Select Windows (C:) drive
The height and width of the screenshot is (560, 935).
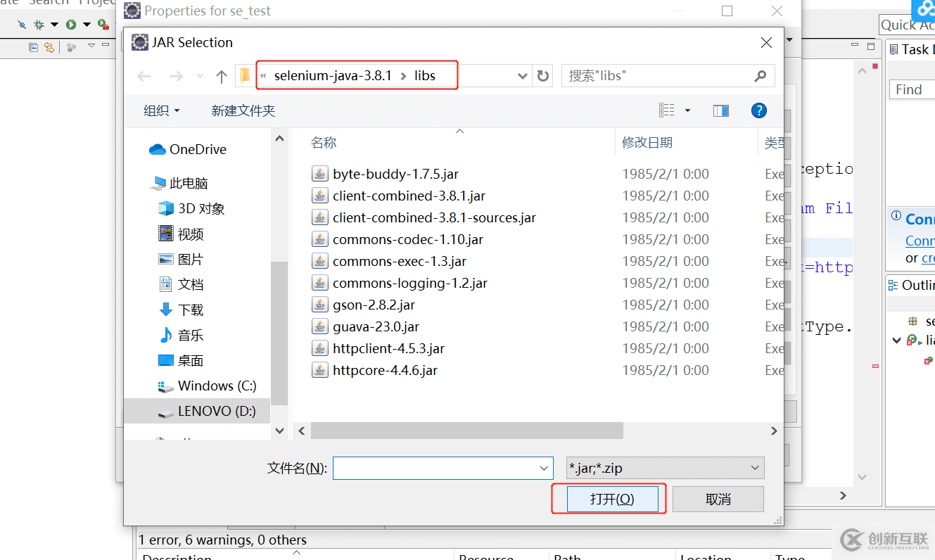(208, 386)
